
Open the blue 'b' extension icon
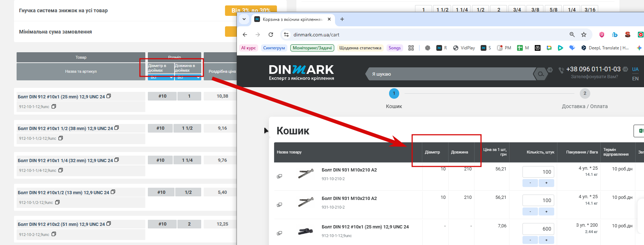tap(615, 35)
